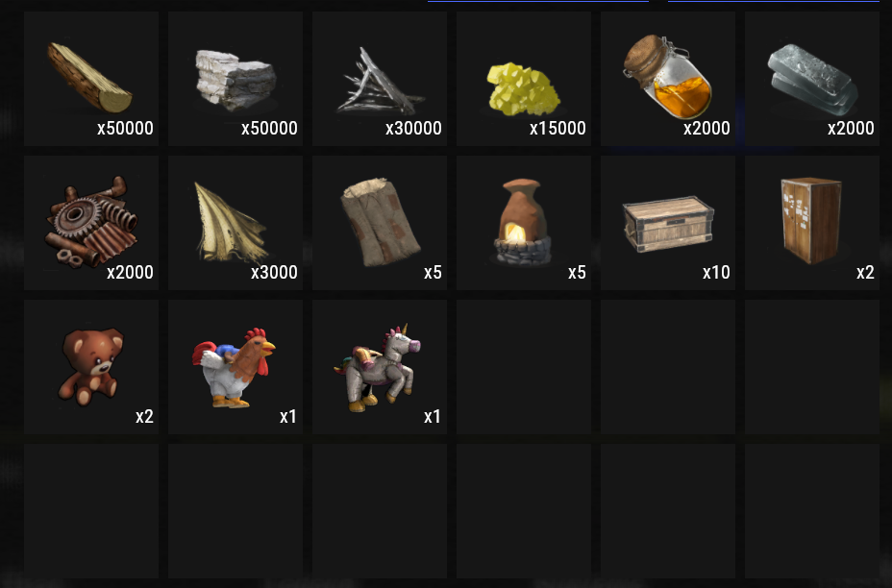Pick the wooden locker x2
The image size is (892, 588).
tap(812, 223)
